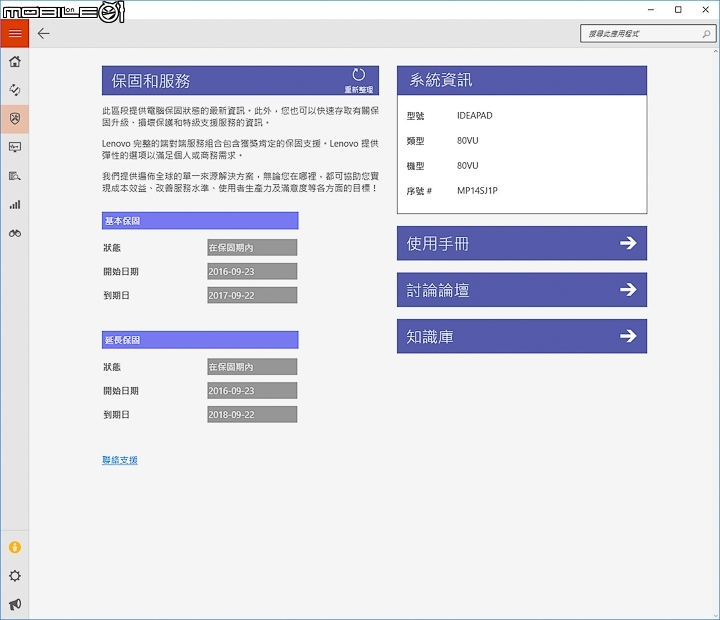This screenshot has width=720, height=620.
Task: Open the settings gear icon
Action: (x=15, y=576)
